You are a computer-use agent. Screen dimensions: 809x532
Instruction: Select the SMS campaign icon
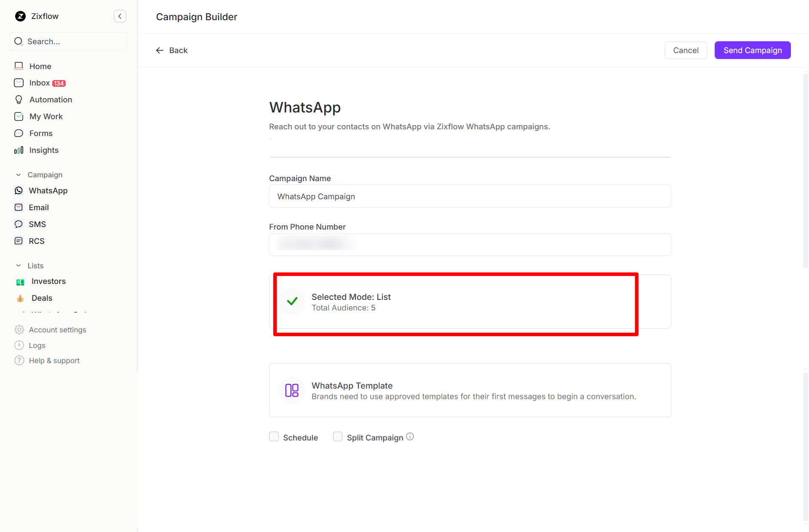tap(19, 224)
